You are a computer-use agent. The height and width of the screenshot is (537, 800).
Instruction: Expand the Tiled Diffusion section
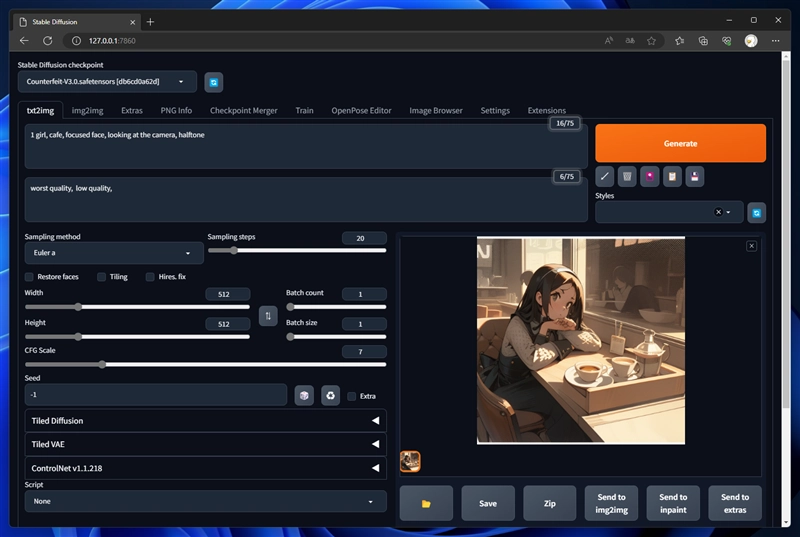point(206,421)
